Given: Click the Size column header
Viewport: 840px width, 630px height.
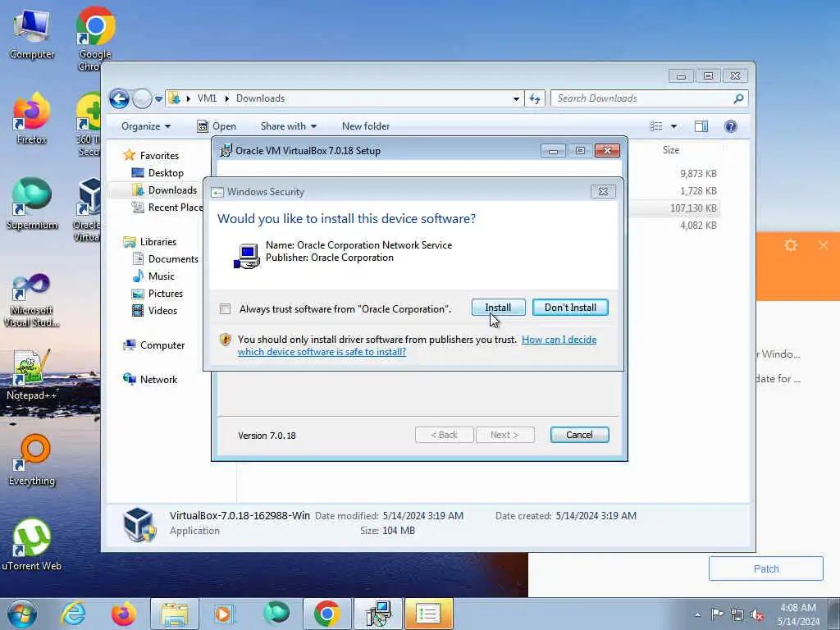Looking at the screenshot, I should tap(671, 150).
